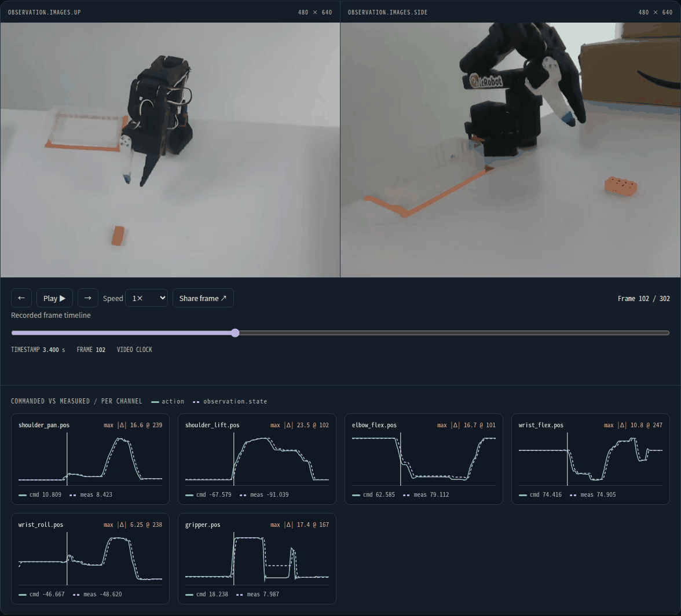
Task: Click the '480 × 640' size above the UP view
Action: (x=315, y=13)
